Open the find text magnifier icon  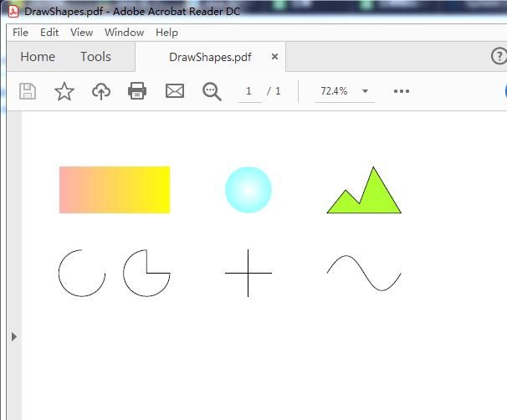(x=212, y=91)
